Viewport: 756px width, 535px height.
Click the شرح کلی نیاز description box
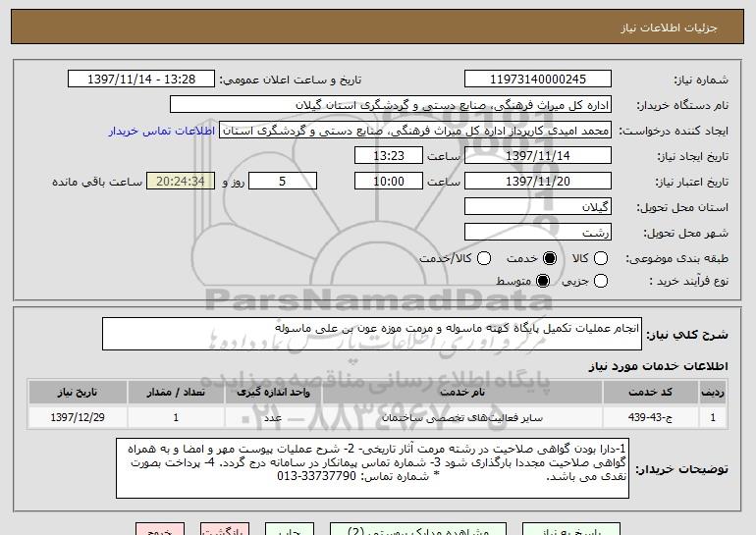tap(372, 334)
